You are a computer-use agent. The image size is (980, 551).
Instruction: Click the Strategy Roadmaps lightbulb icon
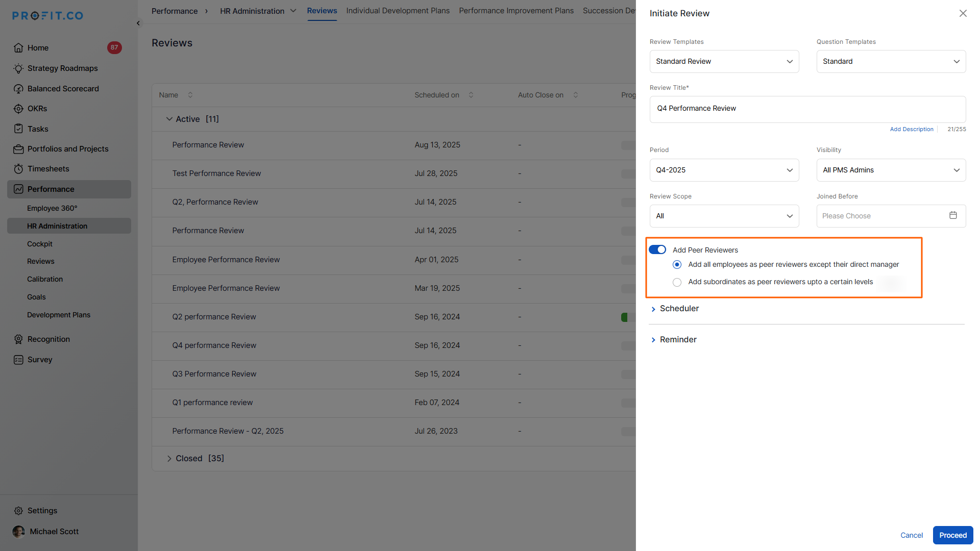click(18, 68)
